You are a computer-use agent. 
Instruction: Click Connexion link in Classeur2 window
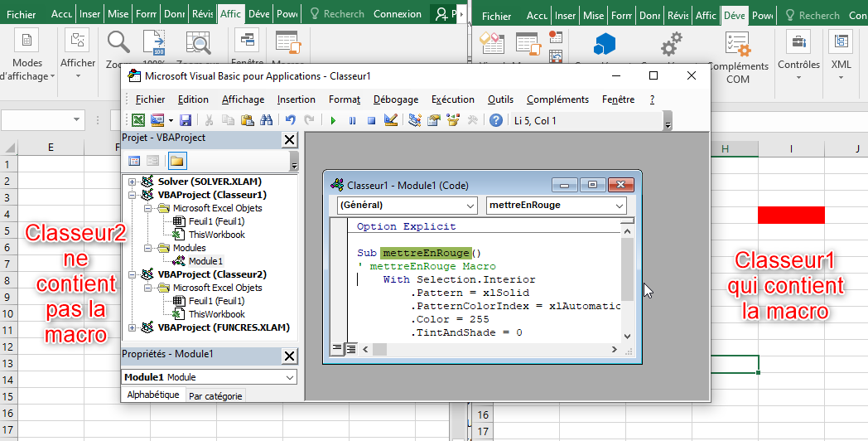[398, 14]
